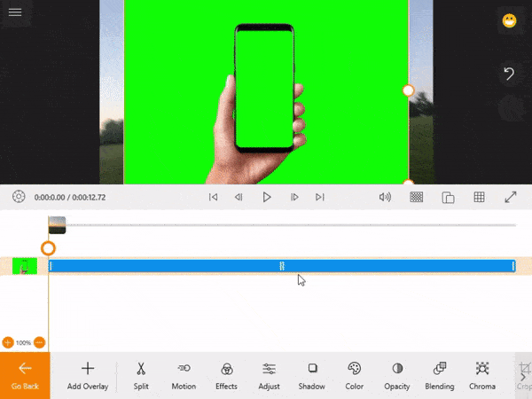Click Add Overlay
The image size is (532, 399).
(88, 376)
